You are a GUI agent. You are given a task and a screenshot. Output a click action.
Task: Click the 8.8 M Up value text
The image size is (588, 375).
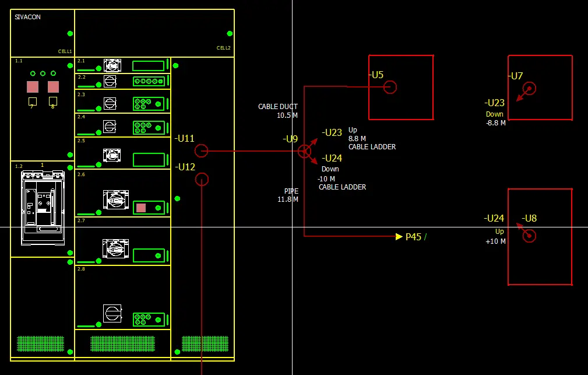pos(357,139)
